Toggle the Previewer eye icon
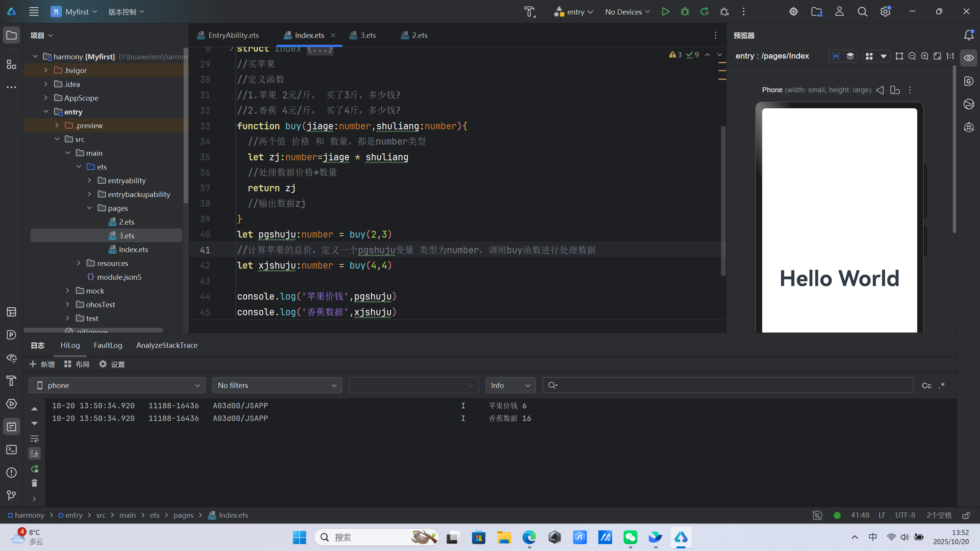 pos(969,58)
